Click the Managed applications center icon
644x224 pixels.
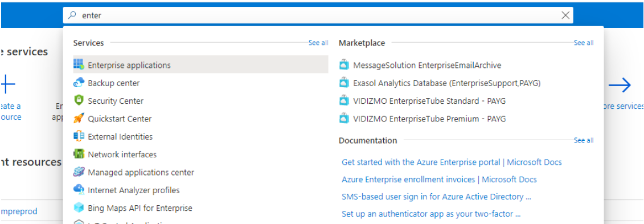click(78, 172)
